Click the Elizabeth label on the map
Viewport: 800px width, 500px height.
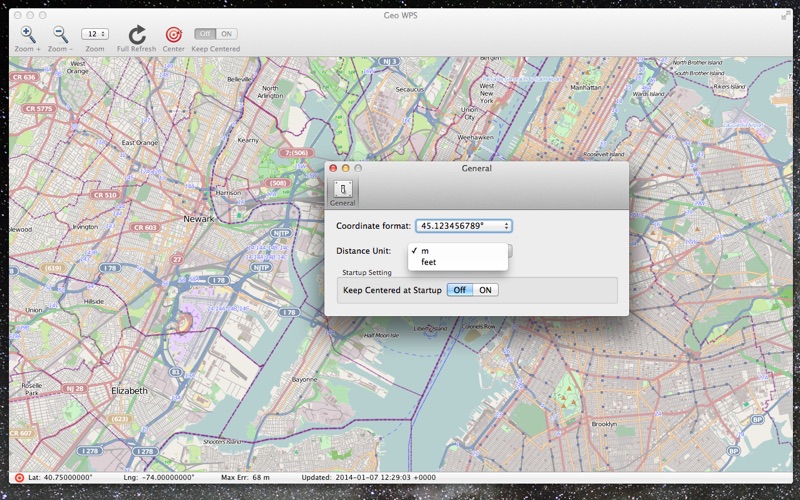[x=129, y=390]
